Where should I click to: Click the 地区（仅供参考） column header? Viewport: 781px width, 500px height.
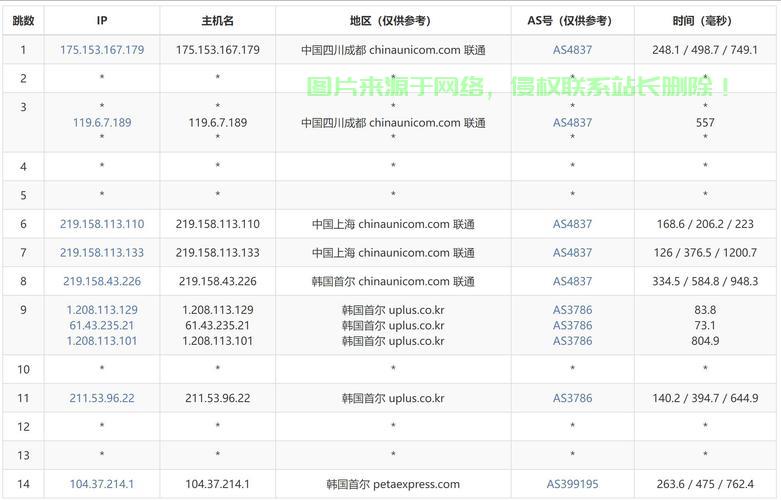pos(393,20)
